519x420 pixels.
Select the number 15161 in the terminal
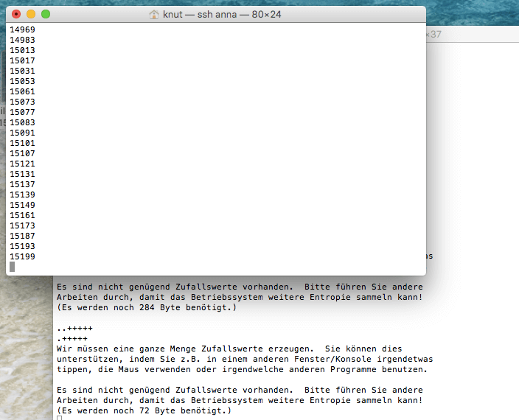point(22,215)
